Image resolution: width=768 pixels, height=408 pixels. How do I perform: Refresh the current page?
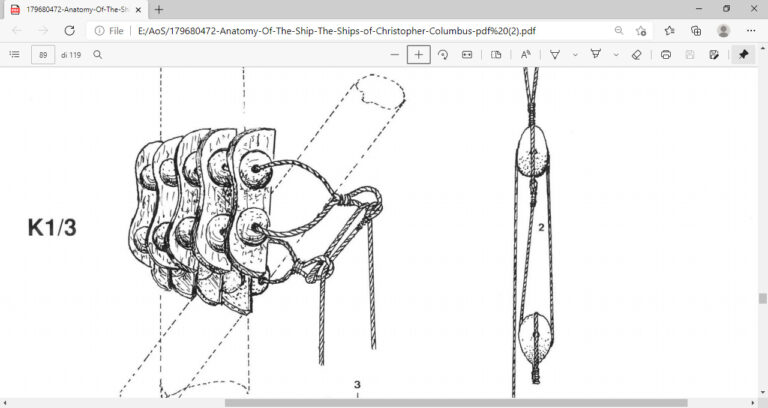(x=69, y=31)
